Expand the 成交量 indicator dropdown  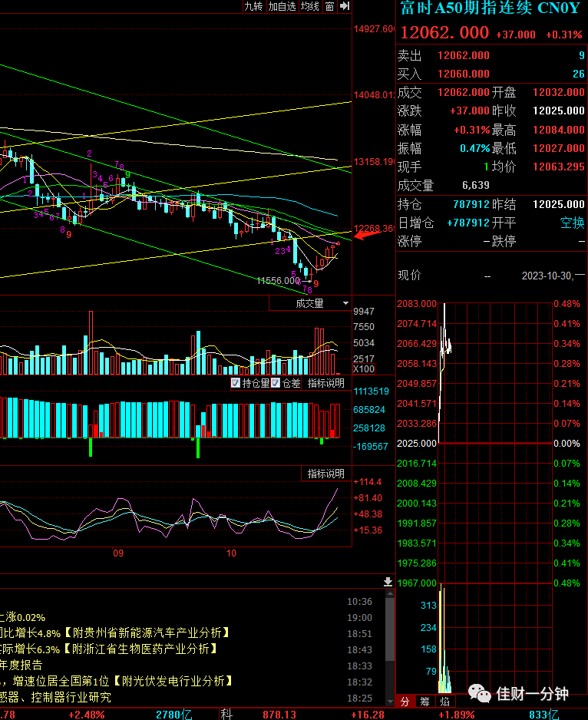point(345,303)
